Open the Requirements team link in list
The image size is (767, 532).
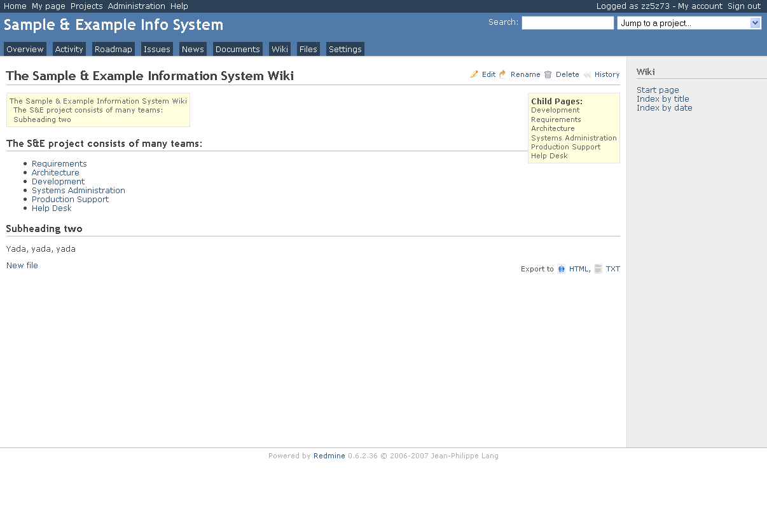[59, 164]
